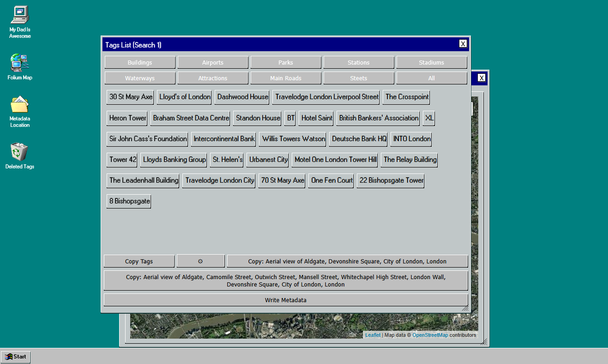This screenshot has width=608, height=364.
Task: Filter tags by Buildings
Action: point(140,62)
